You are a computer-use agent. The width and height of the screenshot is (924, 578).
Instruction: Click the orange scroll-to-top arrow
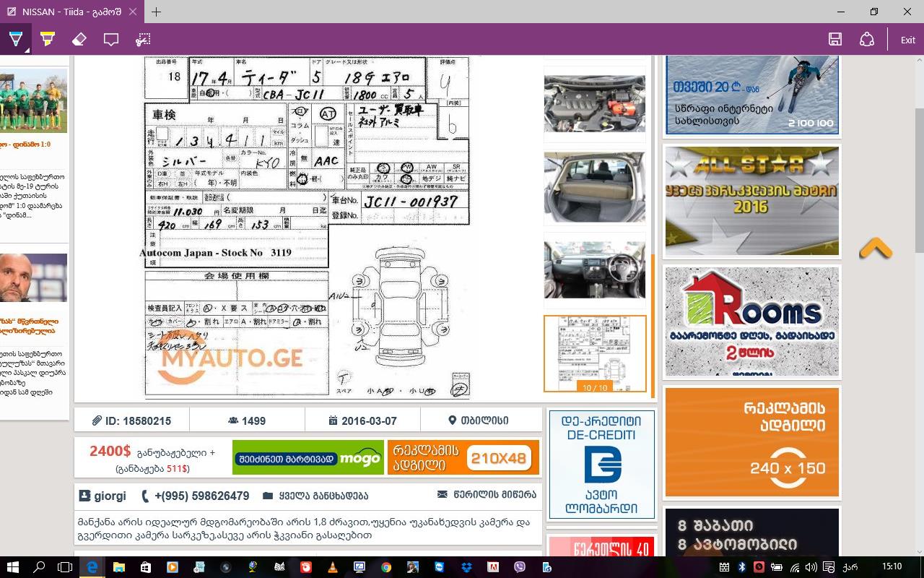tap(876, 249)
